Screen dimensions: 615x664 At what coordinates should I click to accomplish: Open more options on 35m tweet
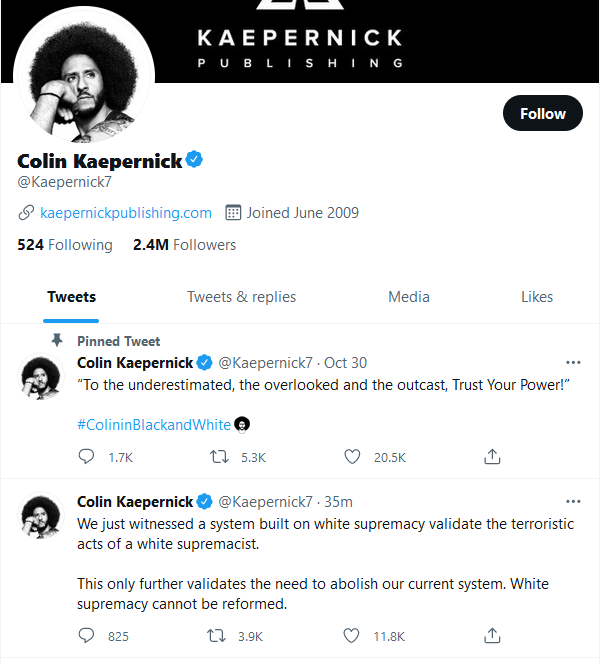pos(573,501)
